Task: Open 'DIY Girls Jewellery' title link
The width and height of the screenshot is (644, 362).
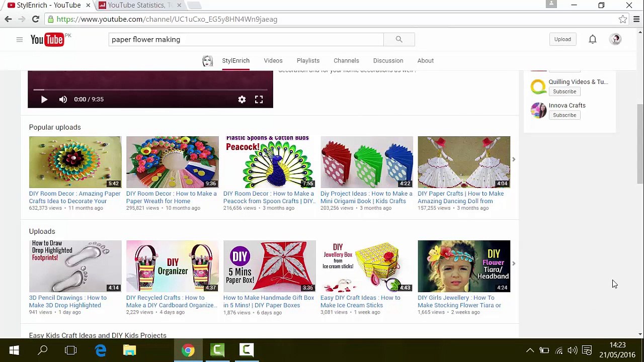Action: pos(459,301)
